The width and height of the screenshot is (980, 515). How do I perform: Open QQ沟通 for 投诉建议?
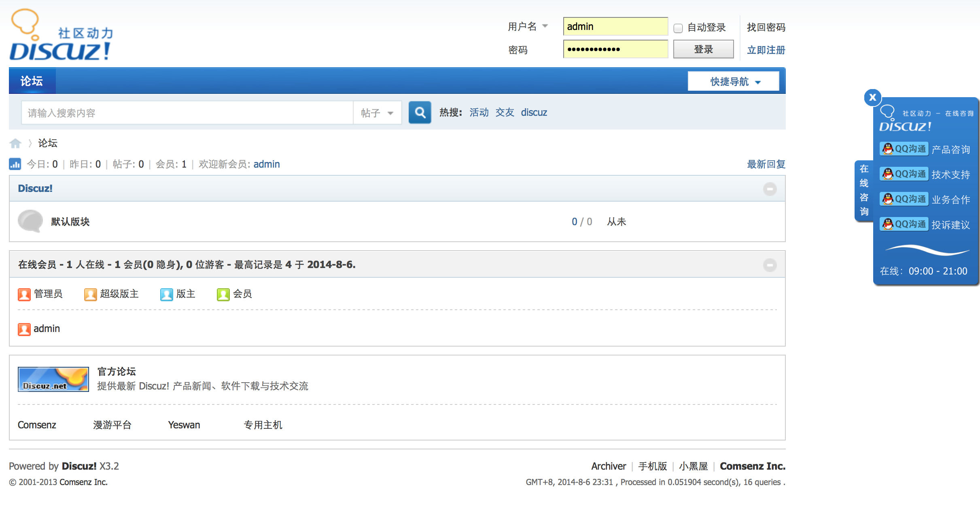click(x=903, y=224)
